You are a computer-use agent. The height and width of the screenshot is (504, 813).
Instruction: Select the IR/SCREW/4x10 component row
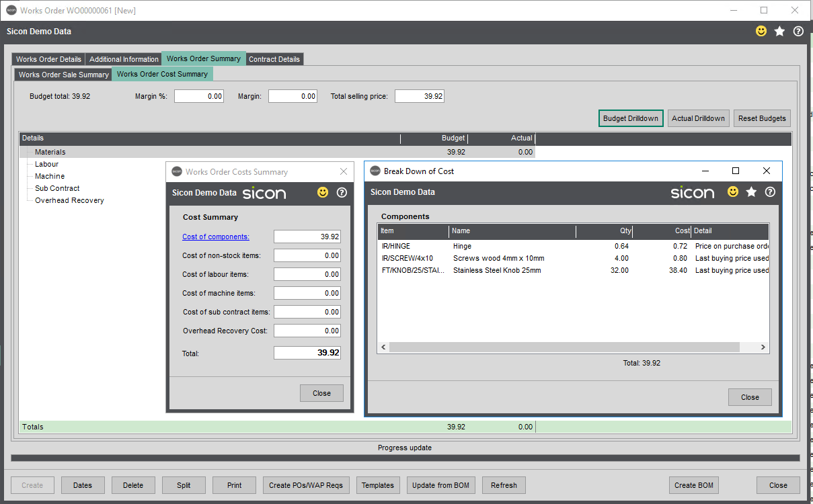(573, 258)
